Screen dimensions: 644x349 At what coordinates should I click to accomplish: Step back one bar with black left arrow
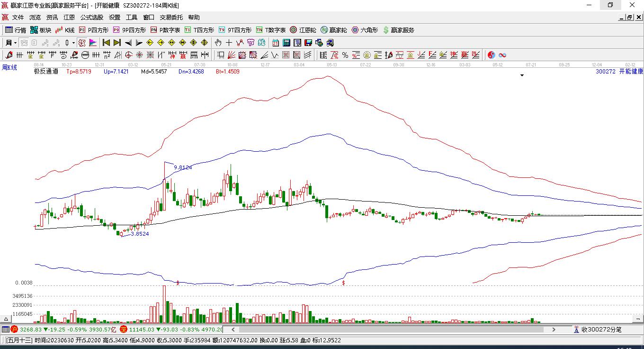coord(128,43)
